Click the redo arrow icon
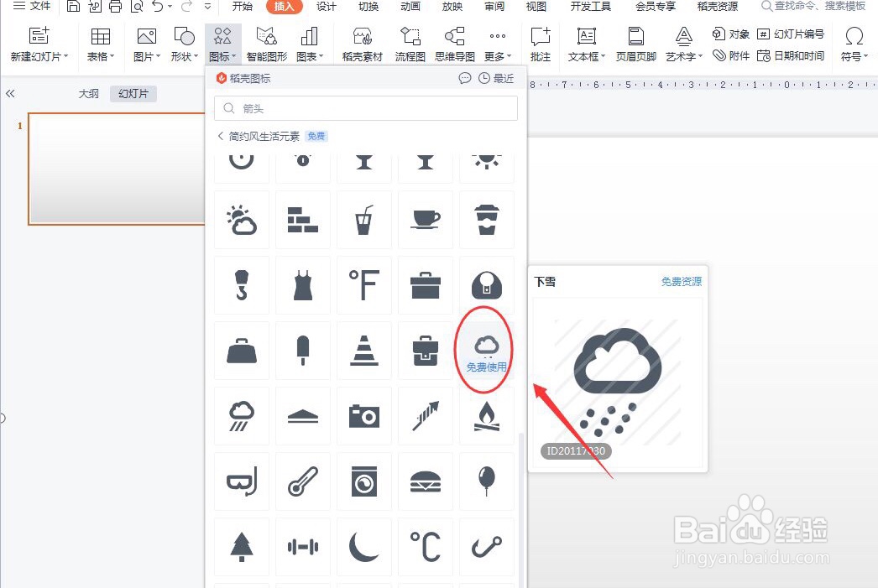 (186, 6)
